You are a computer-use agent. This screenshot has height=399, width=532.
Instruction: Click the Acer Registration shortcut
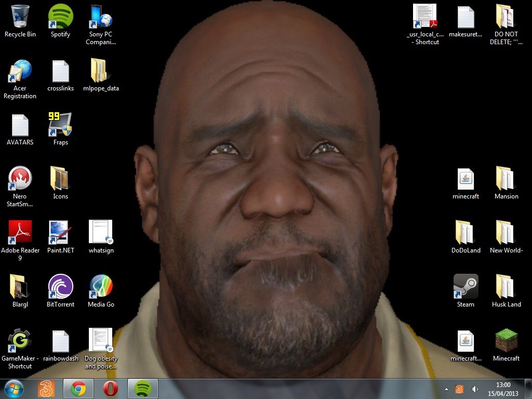tap(20, 79)
